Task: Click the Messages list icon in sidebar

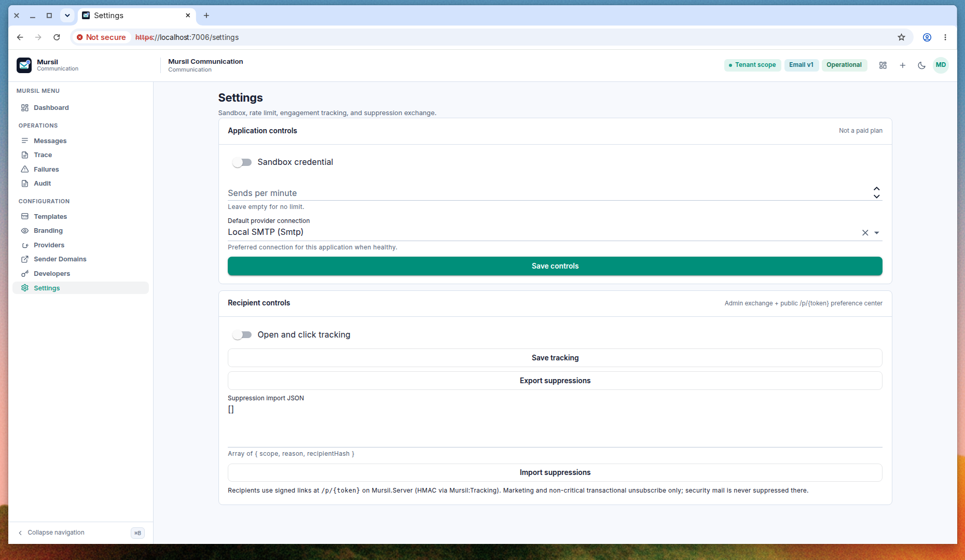Action: [x=24, y=141]
